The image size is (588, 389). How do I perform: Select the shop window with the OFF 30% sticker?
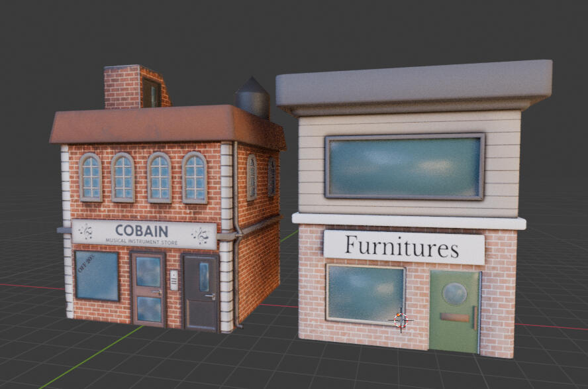point(97,276)
